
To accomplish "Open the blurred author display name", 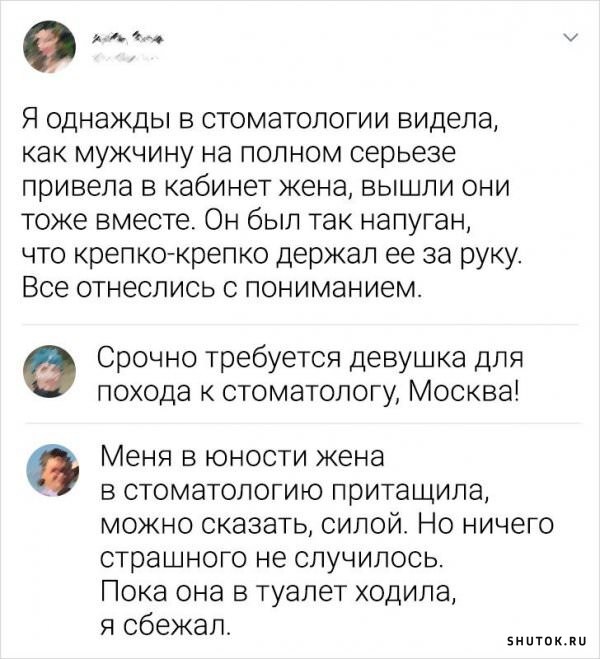I will click(x=128, y=39).
